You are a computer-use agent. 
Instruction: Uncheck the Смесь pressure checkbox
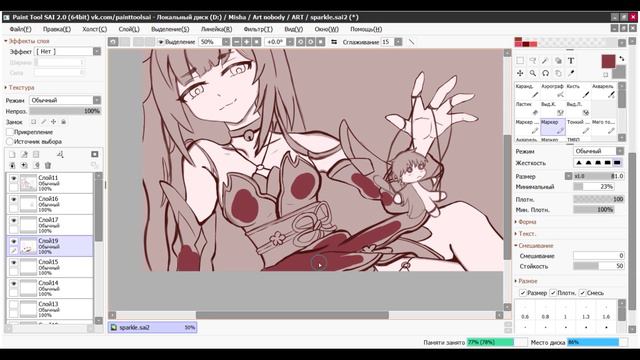[582, 293]
